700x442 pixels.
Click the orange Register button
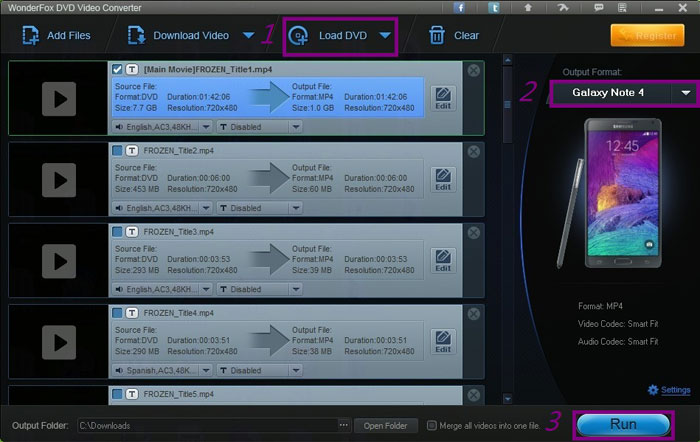(647, 35)
